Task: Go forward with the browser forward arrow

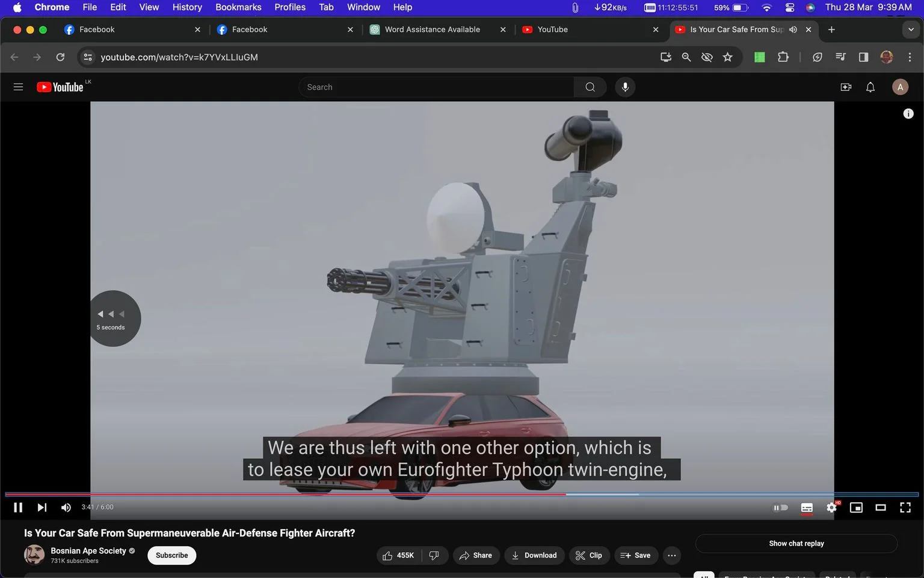Action: click(x=37, y=57)
